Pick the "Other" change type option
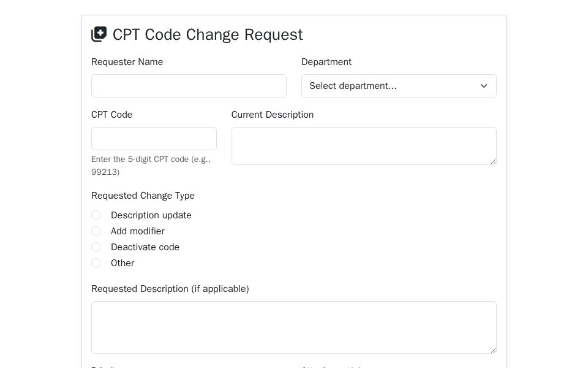Image resolution: width=588 pixels, height=368 pixels. (96, 263)
